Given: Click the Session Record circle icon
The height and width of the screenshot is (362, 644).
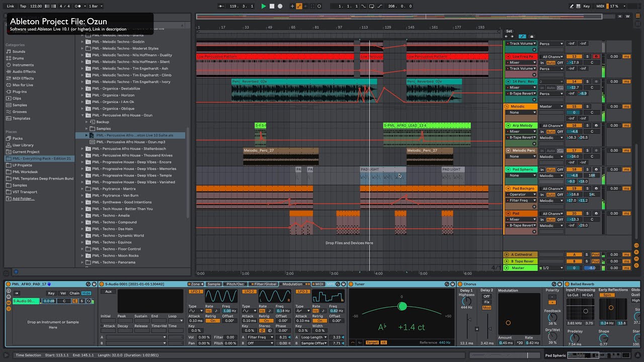Looking at the screenshot, I should (x=319, y=6).
